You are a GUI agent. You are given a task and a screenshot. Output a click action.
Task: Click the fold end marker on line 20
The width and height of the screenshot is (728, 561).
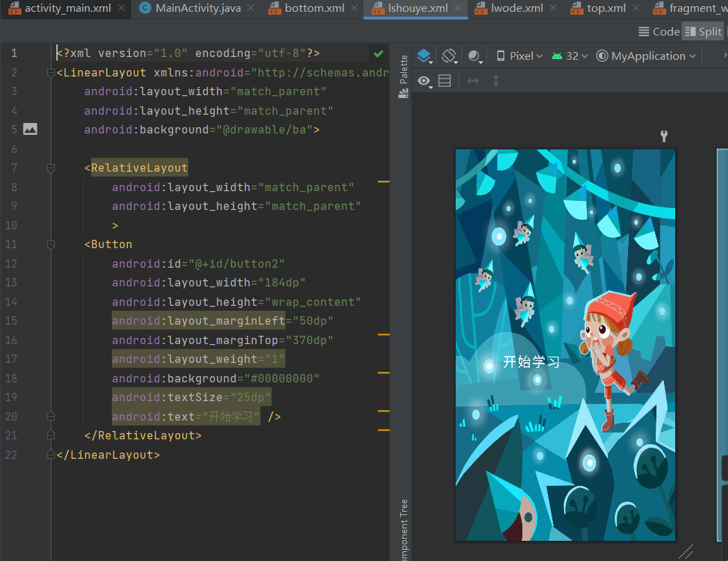pyautogui.click(x=51, y=416)
